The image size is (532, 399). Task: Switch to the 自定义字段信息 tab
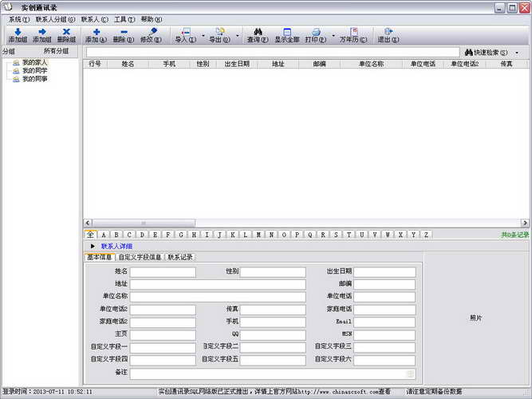140,257
